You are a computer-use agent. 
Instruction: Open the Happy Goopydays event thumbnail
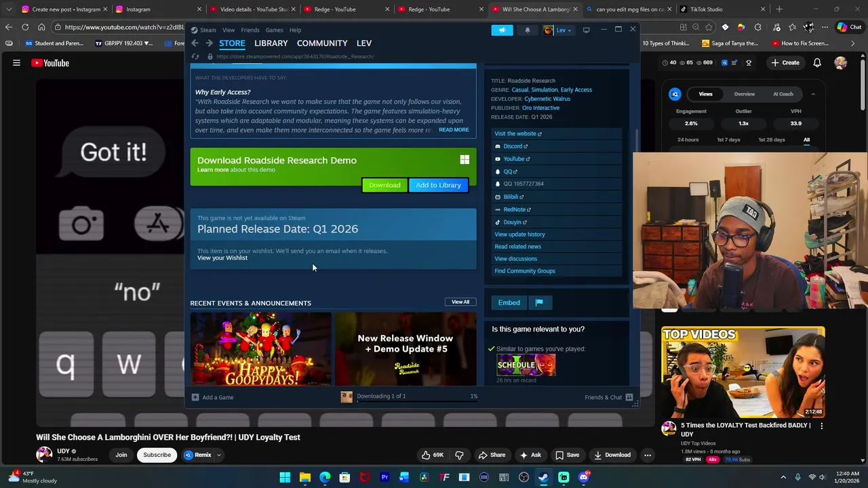(x=260, y=350)
